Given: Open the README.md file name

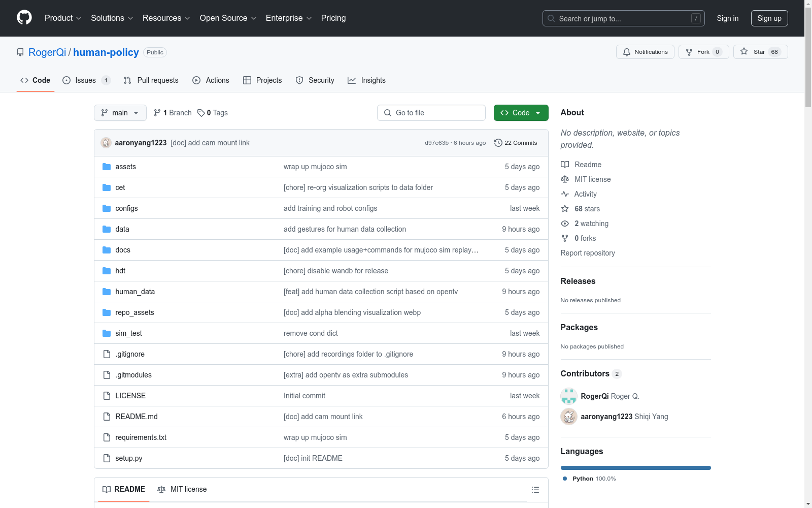Looking at the screenshot, I should (137, 417).
